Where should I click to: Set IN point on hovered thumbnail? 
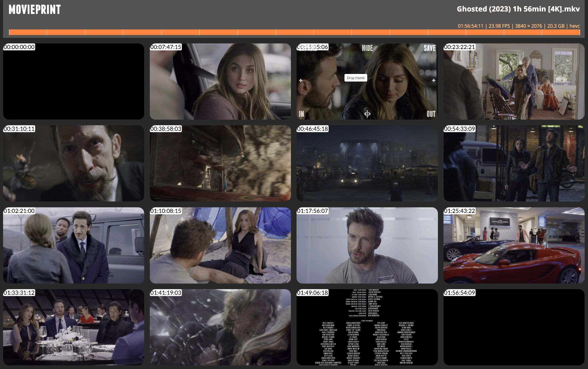coord(302,114)
